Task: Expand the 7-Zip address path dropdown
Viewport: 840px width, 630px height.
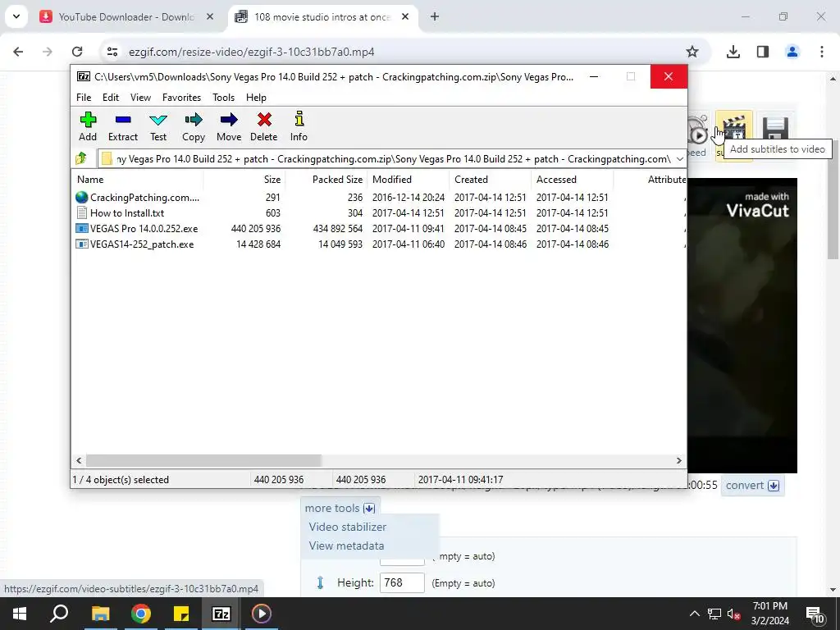Action: [x=679, y=158]
